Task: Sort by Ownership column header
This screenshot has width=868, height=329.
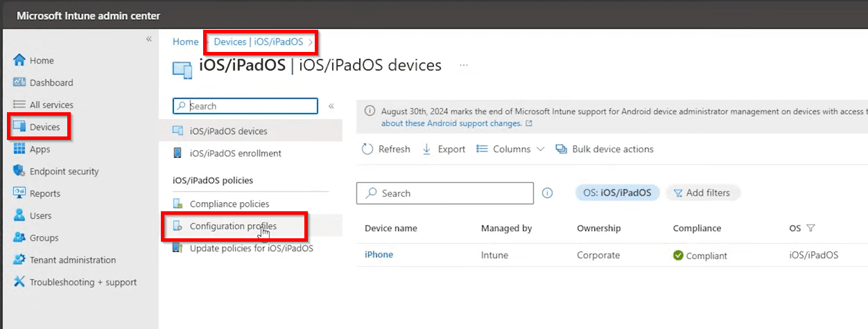Action: click(599, 228)
